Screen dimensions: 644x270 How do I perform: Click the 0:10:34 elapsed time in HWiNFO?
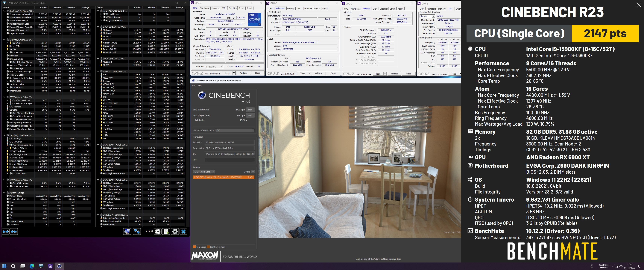coord(149,231)
